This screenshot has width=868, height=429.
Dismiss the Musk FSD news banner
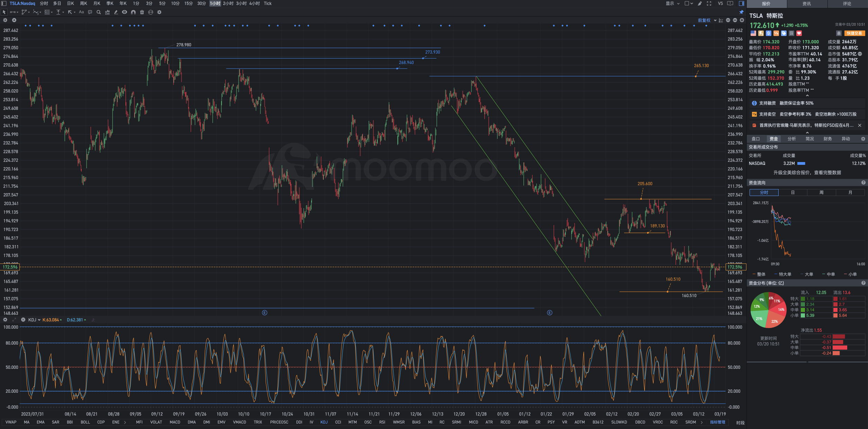(860, 125)
